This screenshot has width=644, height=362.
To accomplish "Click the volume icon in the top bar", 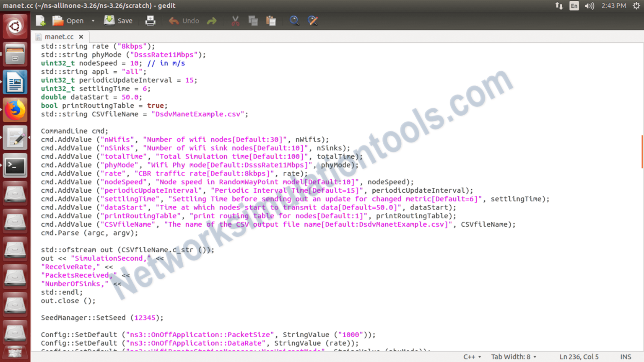I will [589, 6].
